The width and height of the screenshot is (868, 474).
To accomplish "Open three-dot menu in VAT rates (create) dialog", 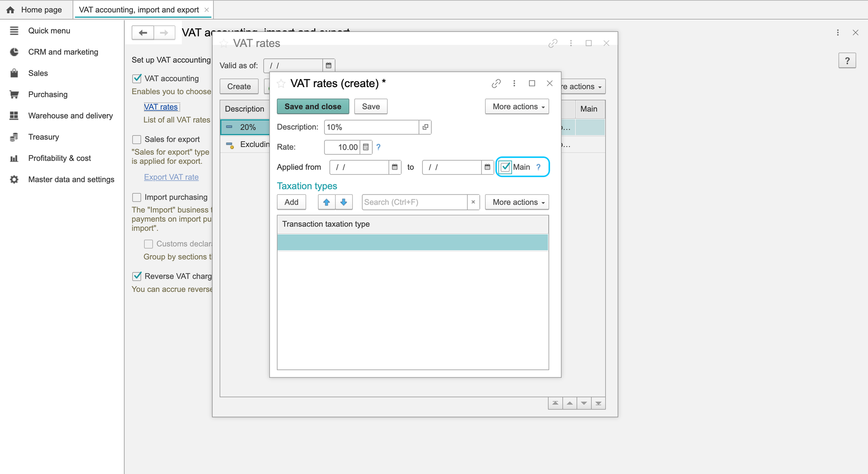I will (x=514, y=83).
